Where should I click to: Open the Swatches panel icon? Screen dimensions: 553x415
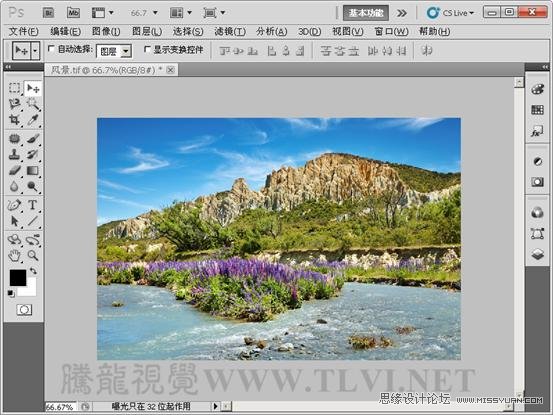(537, 110)
